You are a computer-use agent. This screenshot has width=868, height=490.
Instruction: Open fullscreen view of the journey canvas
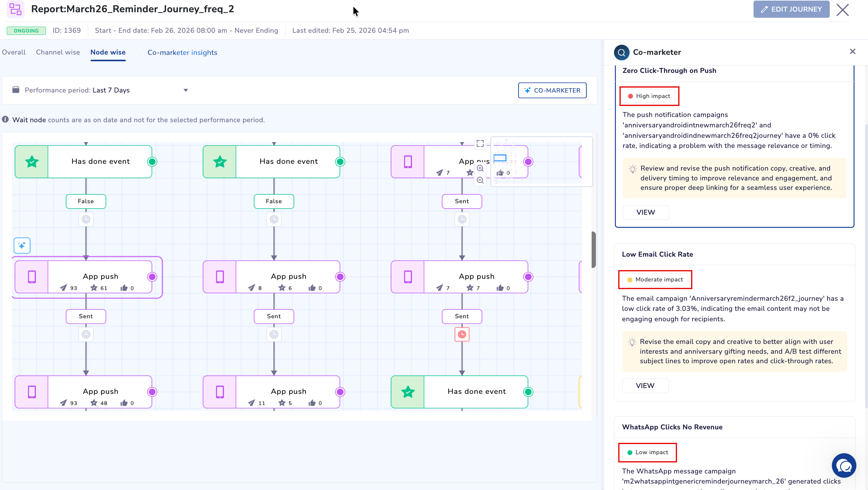pyautogui.click(x=480, y=143)
